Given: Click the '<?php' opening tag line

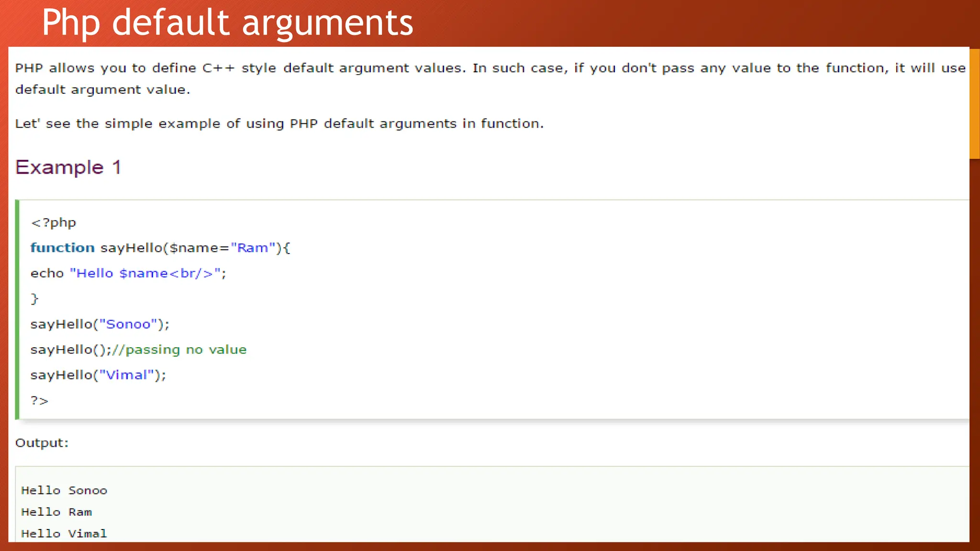Looking at the screenshot, I should pos(53,223).
